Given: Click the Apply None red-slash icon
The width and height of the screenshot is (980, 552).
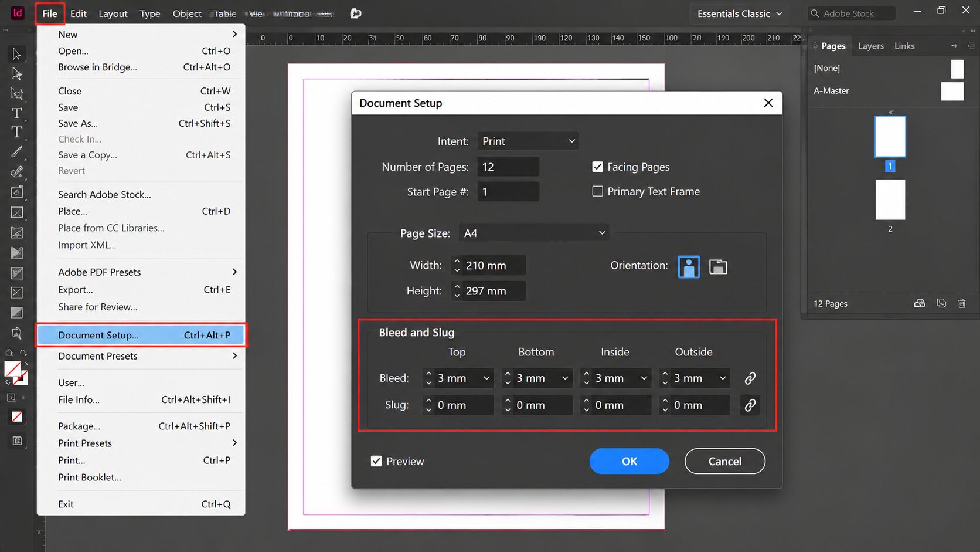Looking at the screenshot, I should pyautogui.click(x=17, y=417).
